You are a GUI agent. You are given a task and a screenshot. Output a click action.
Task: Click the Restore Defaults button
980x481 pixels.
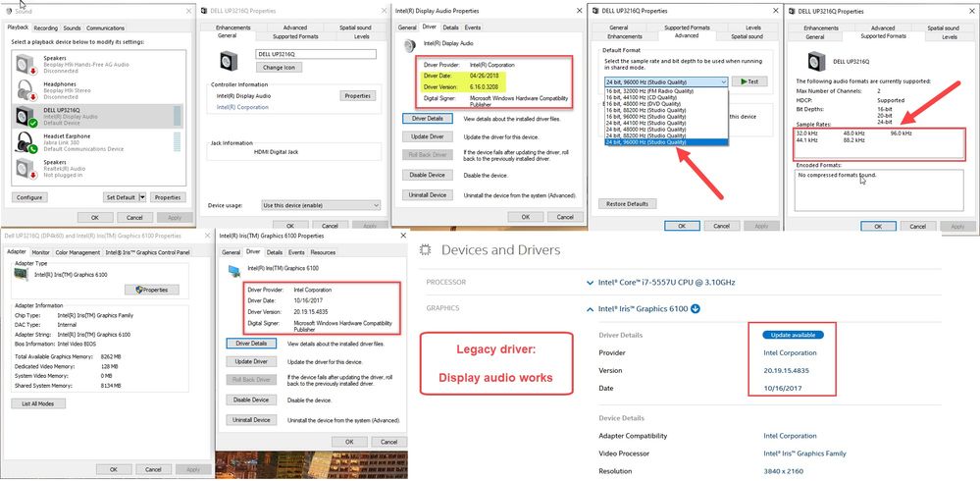pos(627,204)
